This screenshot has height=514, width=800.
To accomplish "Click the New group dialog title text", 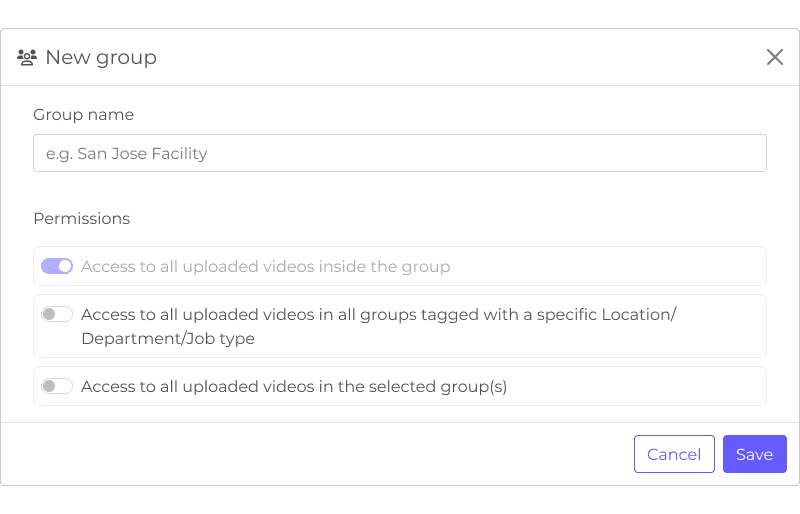I will pyautogui.click(x=101, y=58).
